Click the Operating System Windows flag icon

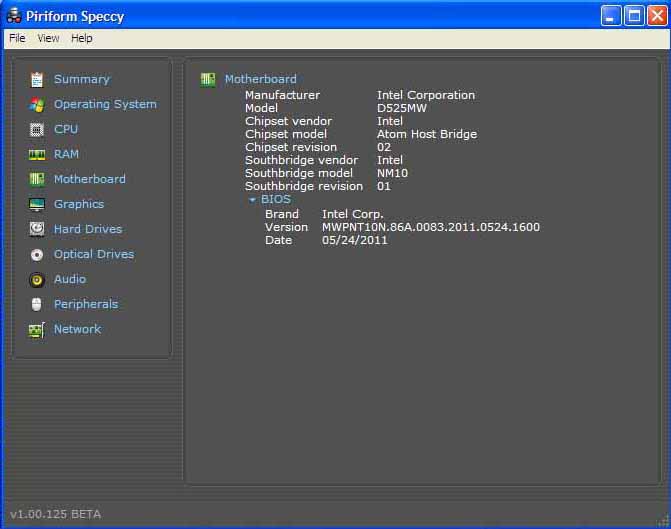37,104
